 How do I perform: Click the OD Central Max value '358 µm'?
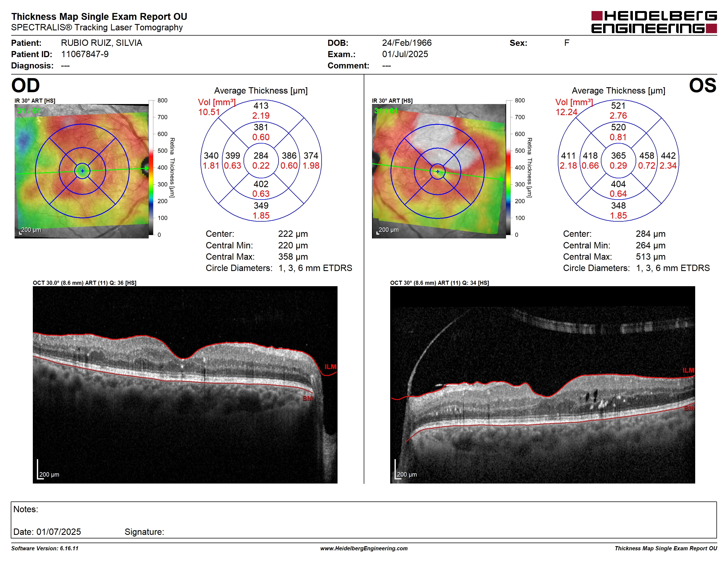(293, 257)
